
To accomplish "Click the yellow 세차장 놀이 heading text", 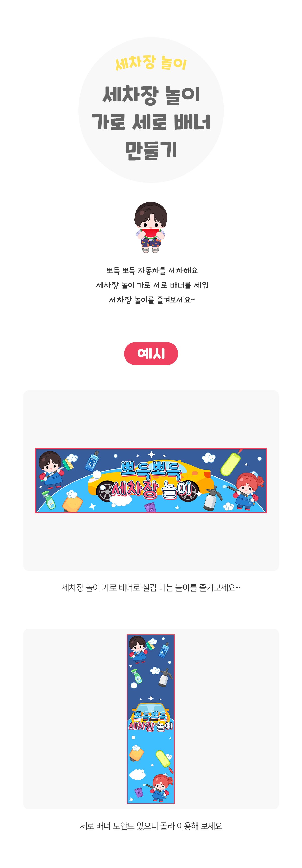I will [x=151, y=63].
